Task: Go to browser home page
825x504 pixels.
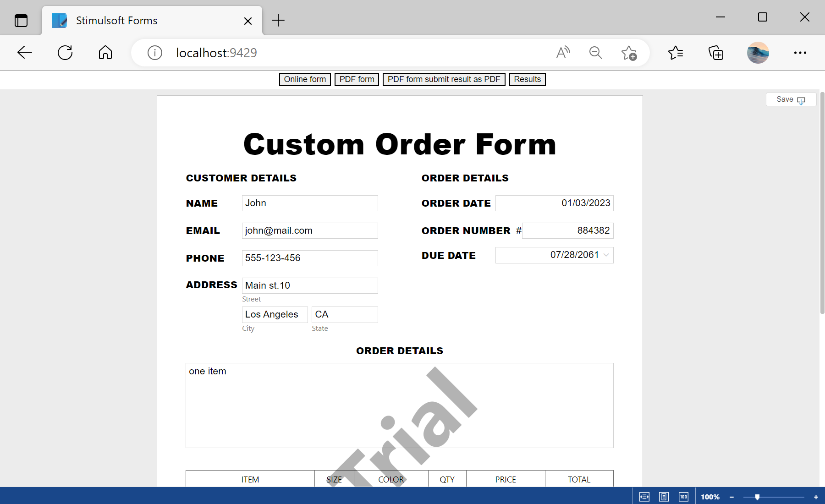Action: click(105, 52)
